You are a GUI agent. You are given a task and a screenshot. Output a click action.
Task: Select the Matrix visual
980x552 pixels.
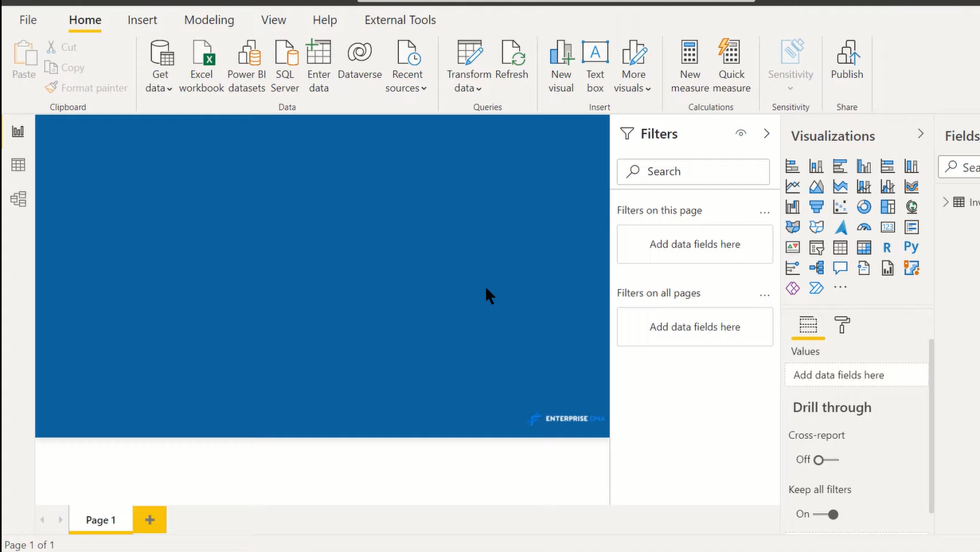(x=864, y=248)
